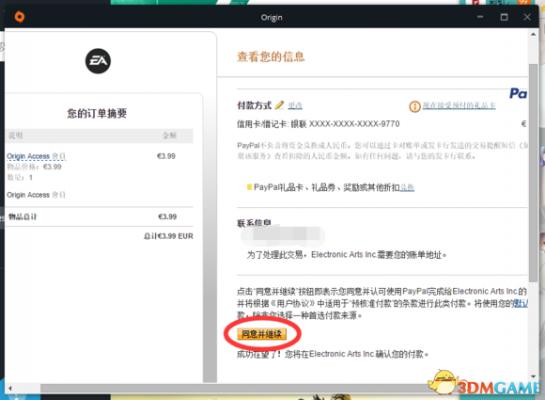The image size is (545, 400).
Task: Open the 更改 payment method link
Action: pos(295,105)
